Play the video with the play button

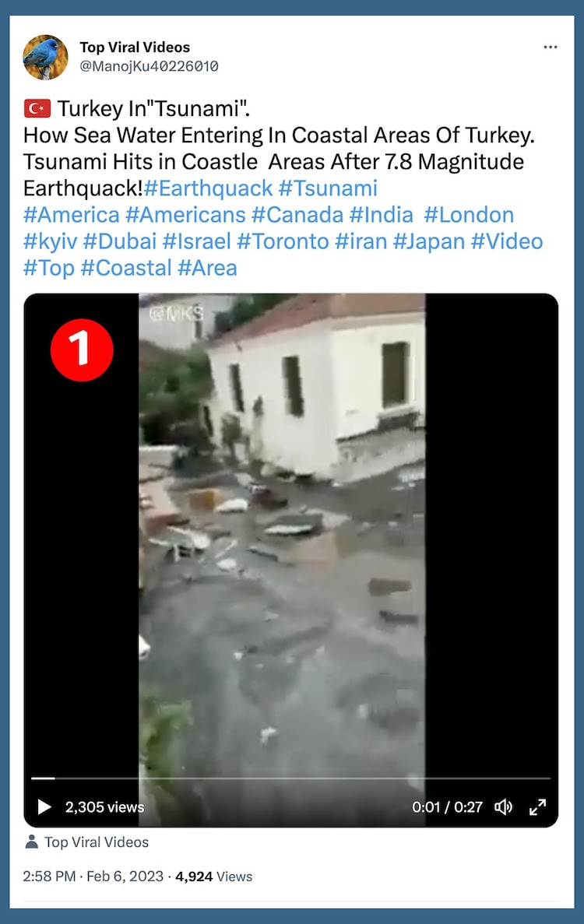(44, 807)
